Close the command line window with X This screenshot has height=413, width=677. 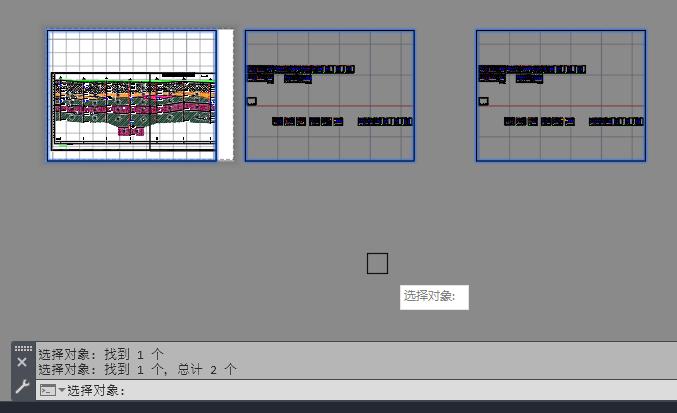(x=22, y=362)
